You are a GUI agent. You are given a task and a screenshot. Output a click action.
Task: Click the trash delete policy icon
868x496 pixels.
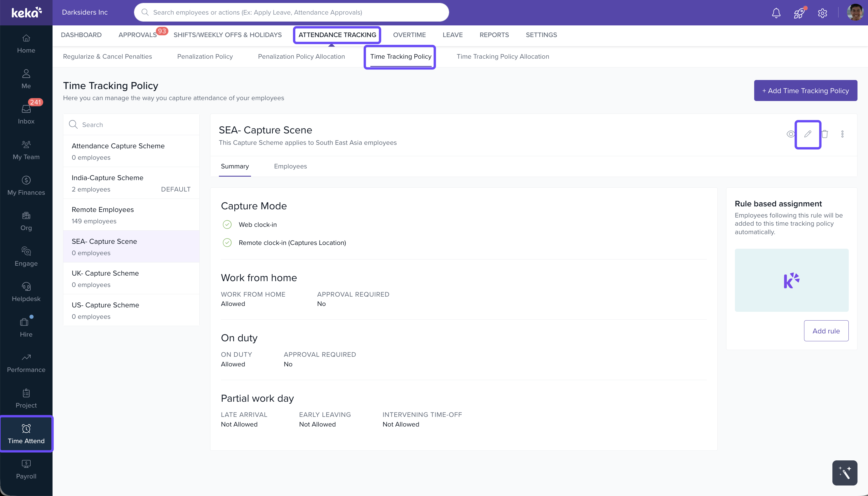[x=825, y=134]
